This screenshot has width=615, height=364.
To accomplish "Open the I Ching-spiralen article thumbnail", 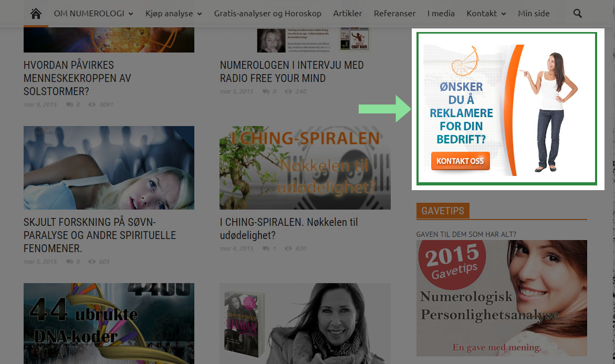I will point(305,168).
